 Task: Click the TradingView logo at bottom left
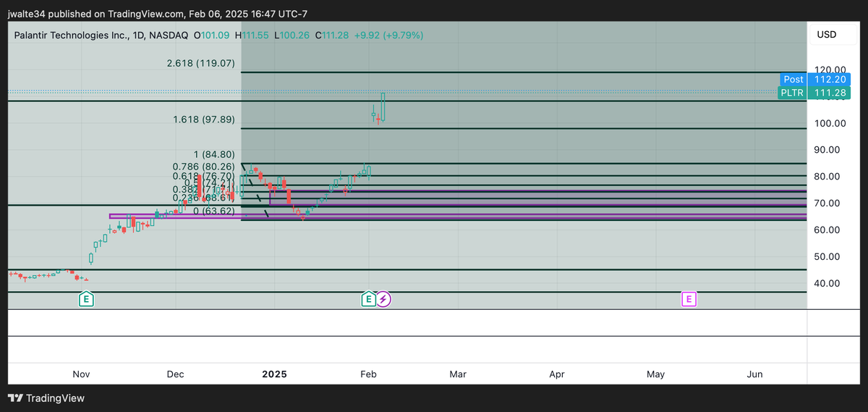point(46,398)
